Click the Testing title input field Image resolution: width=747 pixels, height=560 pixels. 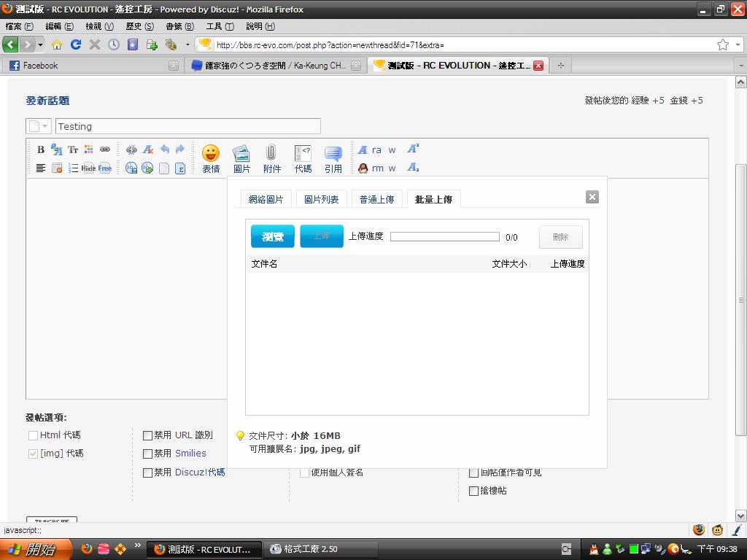[187, 126]
